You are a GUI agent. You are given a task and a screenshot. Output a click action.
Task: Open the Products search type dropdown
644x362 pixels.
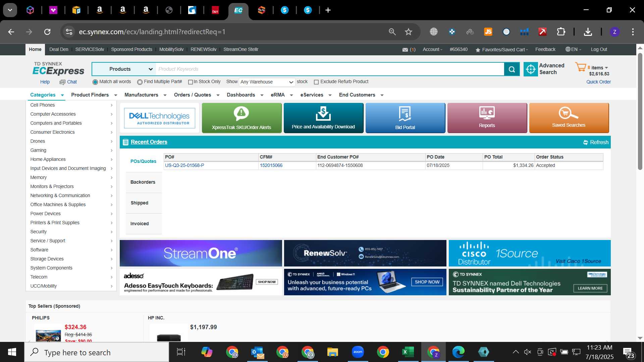click(124, 69)
